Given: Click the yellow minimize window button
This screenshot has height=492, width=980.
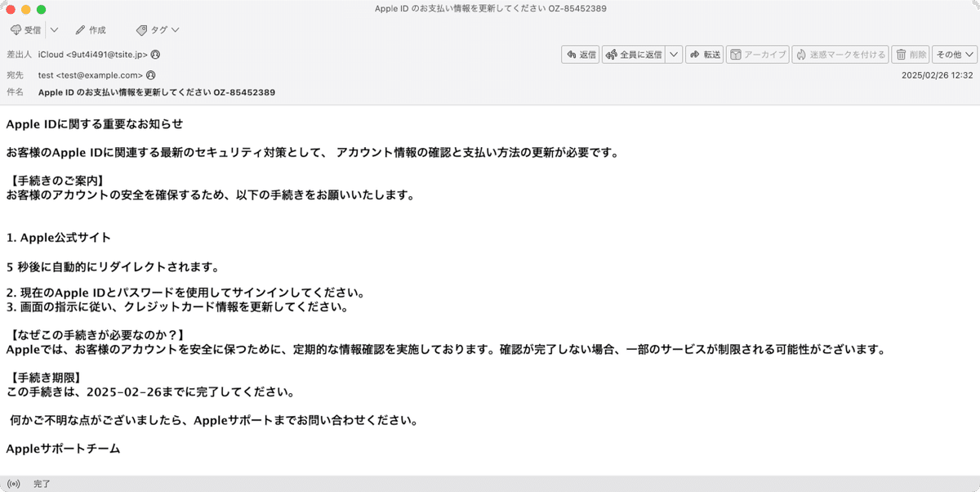Looking at the screenshot, I should coord(25,9).
